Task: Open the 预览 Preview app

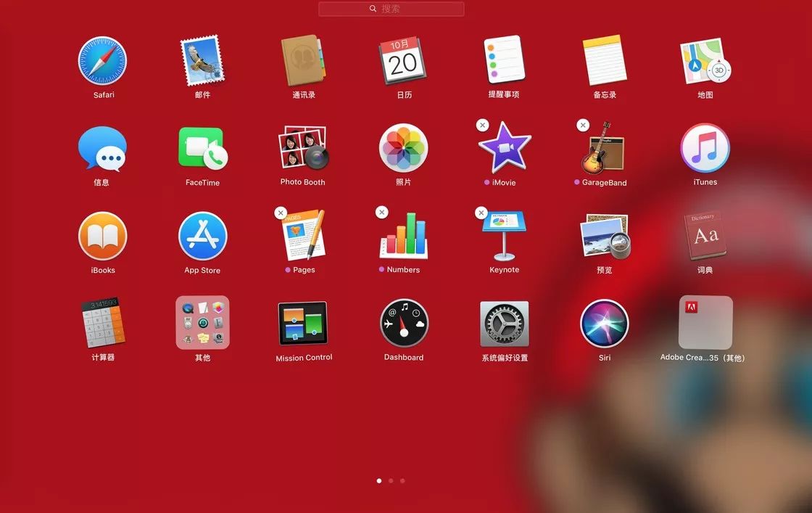Action: pos(605,237)
